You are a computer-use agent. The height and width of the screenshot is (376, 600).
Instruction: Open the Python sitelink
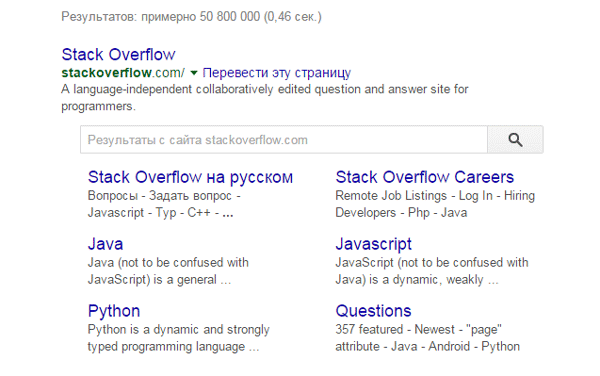(x=114, y=311)
